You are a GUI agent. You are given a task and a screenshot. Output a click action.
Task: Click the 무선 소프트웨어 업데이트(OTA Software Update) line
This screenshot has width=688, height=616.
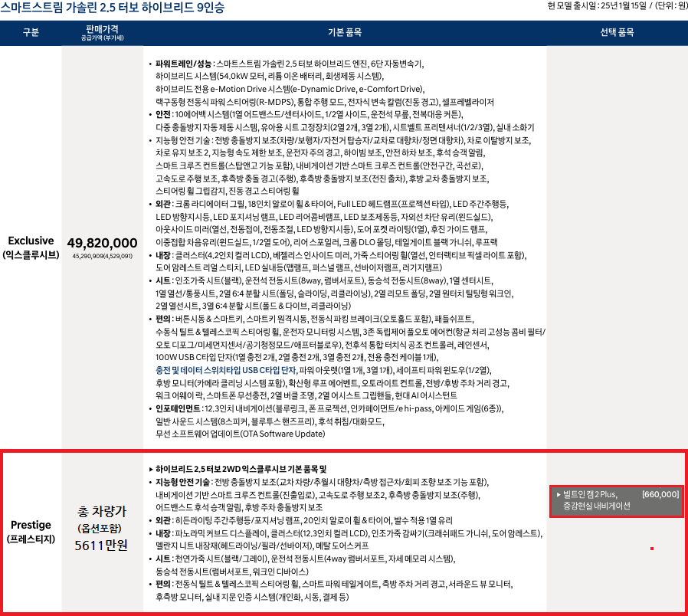tap(240, 434)
